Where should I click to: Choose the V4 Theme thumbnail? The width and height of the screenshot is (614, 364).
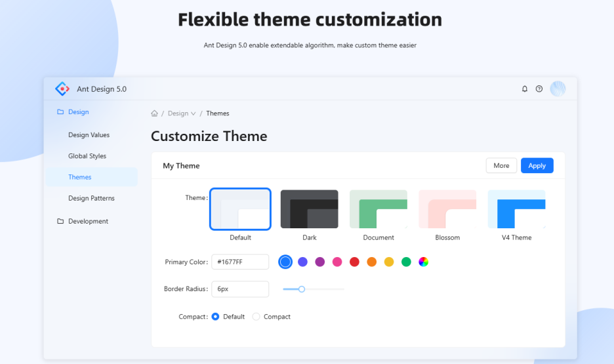(516, 209)
